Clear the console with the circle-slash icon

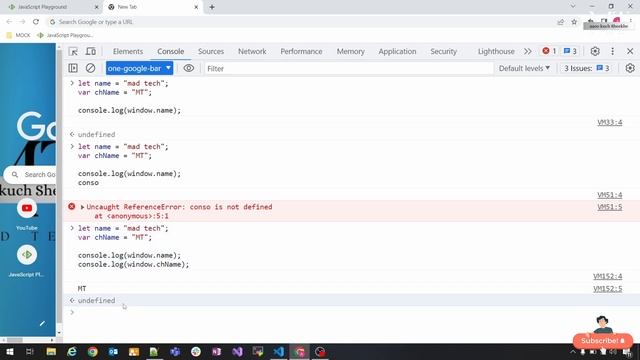click(90, 68)
